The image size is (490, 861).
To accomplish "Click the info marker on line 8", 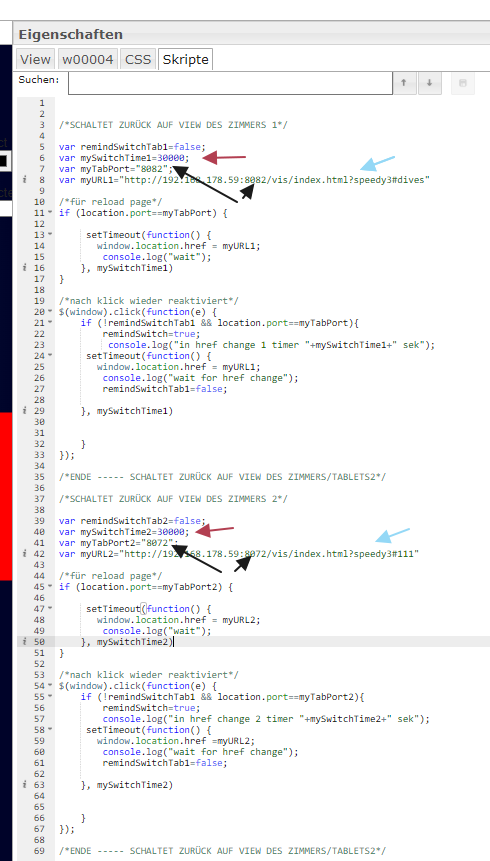I will [25, 180].
